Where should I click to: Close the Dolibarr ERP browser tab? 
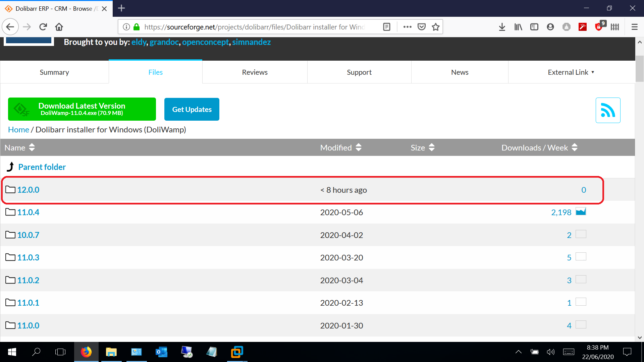(x=104, y=9)
